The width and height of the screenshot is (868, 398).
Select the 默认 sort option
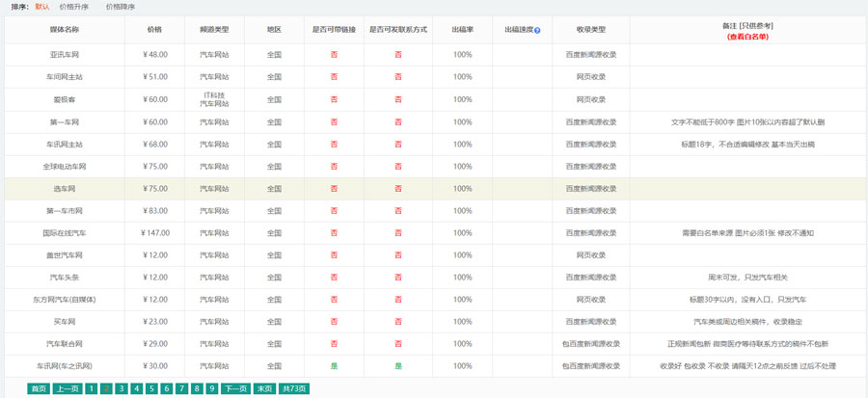[41, 7]
